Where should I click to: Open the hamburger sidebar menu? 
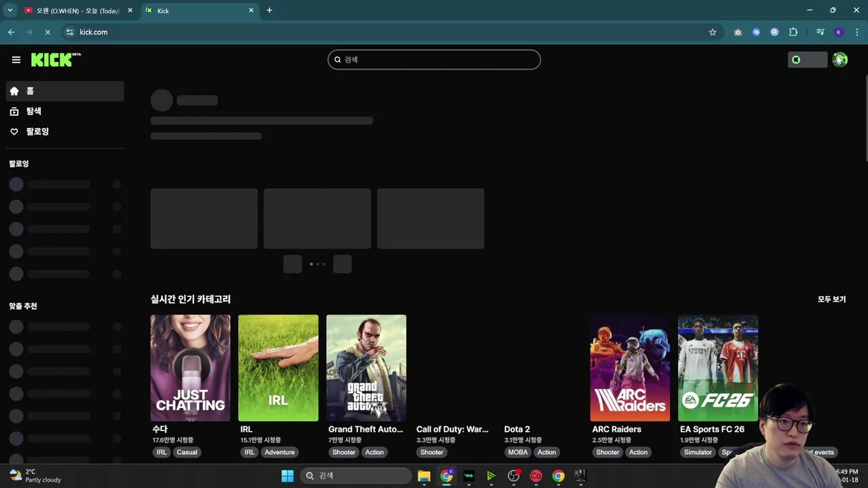pyautogui.click(x=16, y=60)
